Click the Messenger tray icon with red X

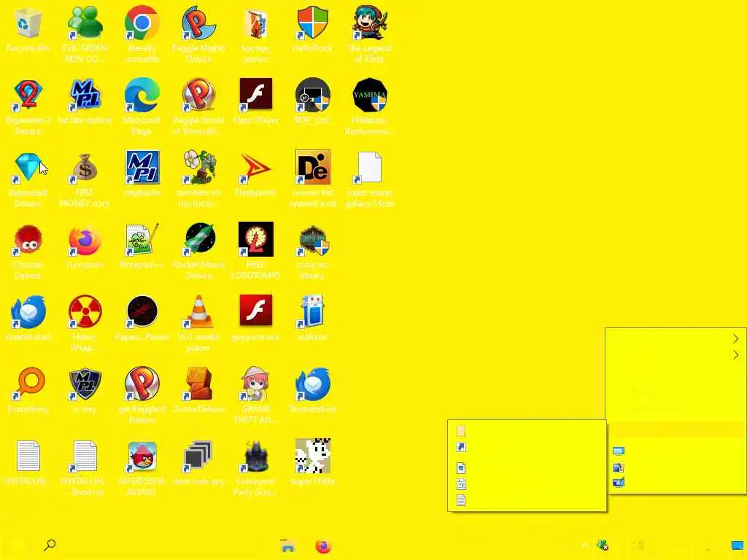pos(603,545)
